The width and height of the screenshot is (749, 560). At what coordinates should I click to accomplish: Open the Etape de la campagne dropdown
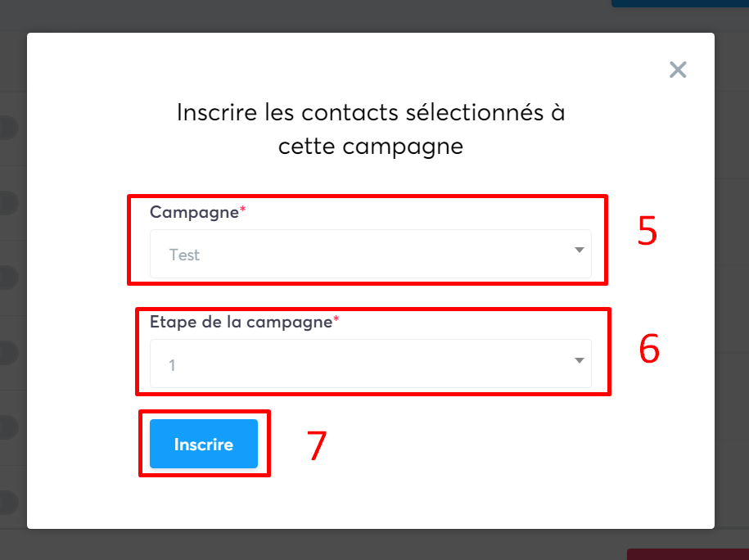click(x=370, y=363)
